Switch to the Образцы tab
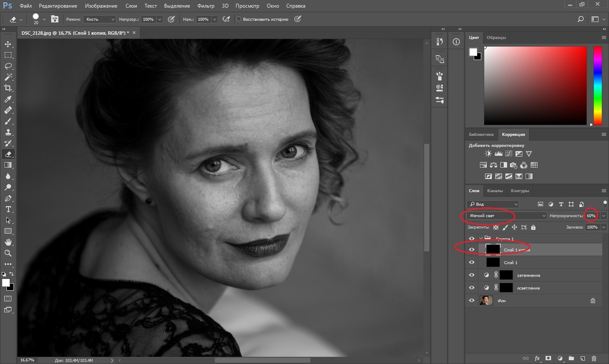Viewport: 609px width, 364px height. coord(496,38)
